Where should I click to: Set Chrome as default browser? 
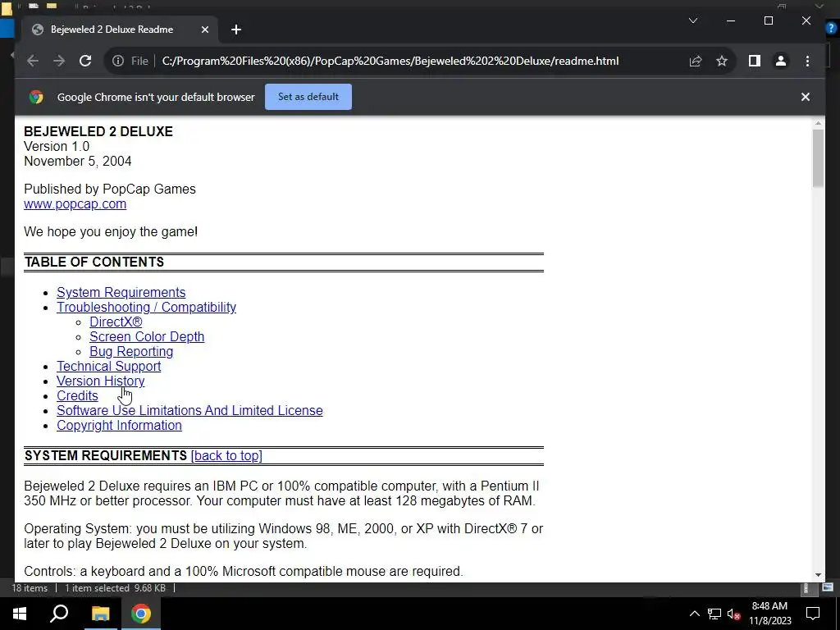pos(308,97)
